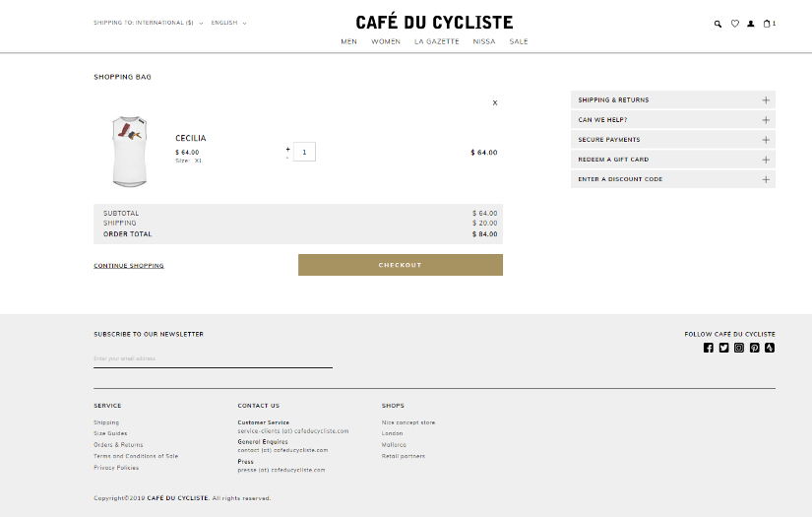Visit Café du Cycliste Pinterest page

click(755, 348)
